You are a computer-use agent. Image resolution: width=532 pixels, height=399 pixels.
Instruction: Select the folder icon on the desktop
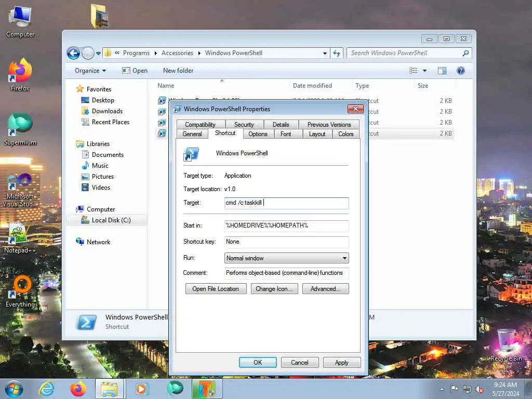pos(100,16)
